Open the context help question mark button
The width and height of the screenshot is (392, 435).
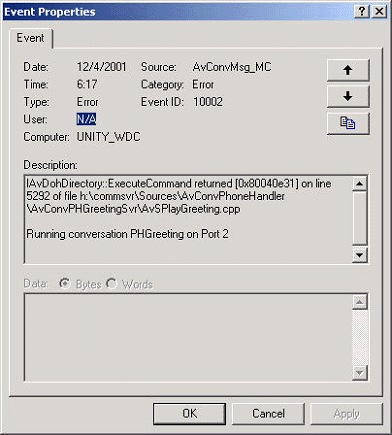pos(362,12)
